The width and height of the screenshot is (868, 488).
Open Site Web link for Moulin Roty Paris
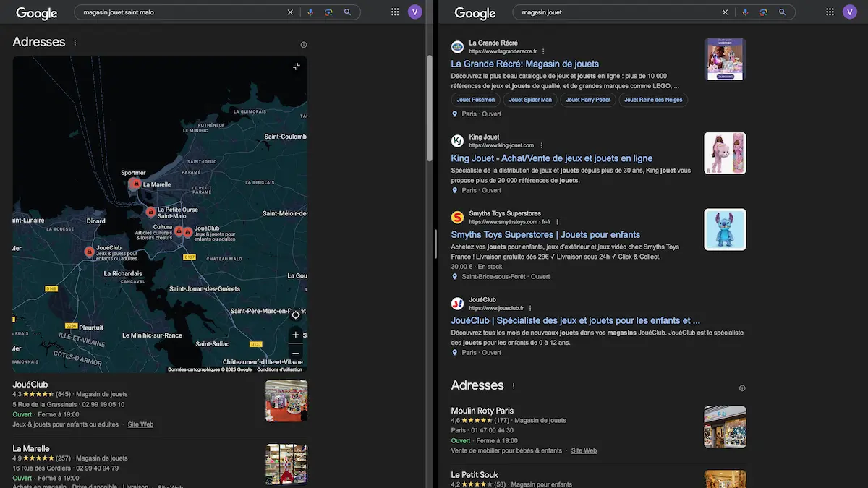click(x=584, y=450)
